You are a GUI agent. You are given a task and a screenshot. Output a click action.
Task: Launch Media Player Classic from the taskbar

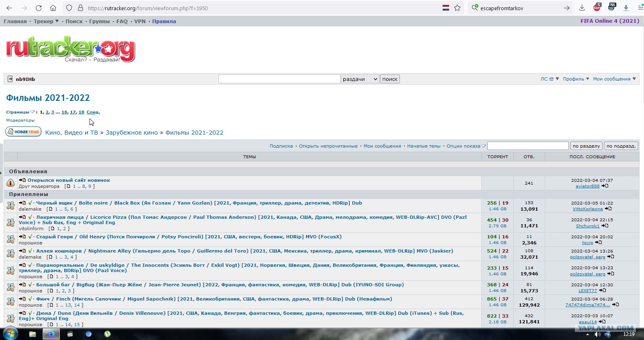point(70,334)
